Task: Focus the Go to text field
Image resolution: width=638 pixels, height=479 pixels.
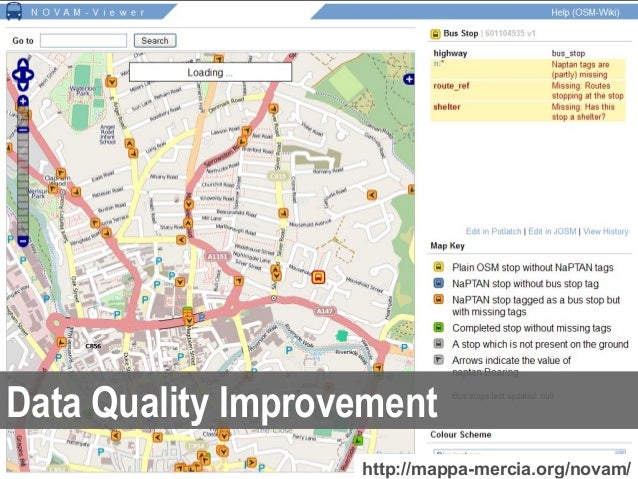Action: [x=83, y=41]
